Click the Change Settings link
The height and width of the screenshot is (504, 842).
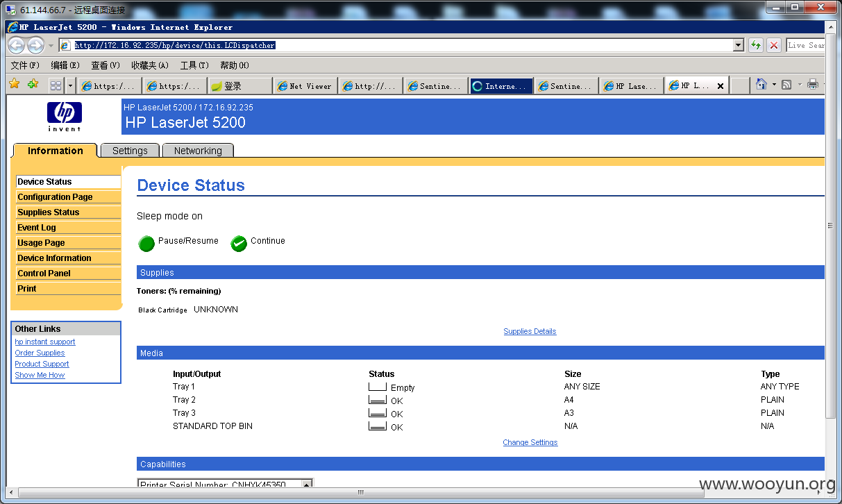point(530,442)
